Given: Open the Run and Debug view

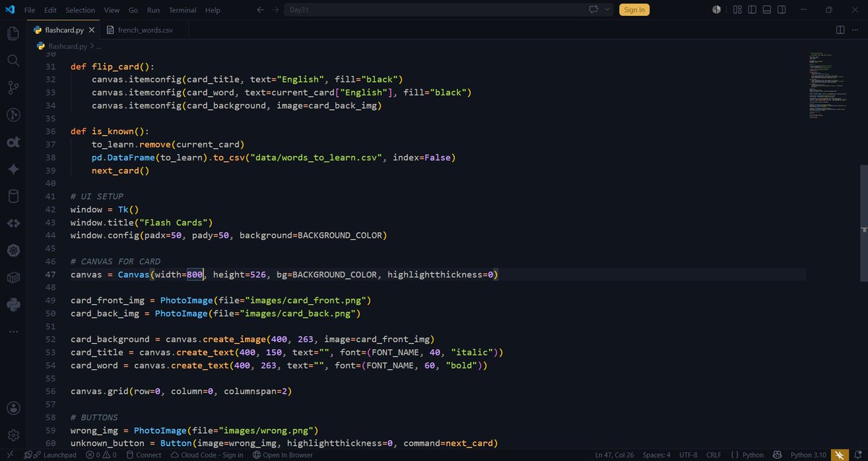Looking at the screenshot, I should click(x=13, y=115).
